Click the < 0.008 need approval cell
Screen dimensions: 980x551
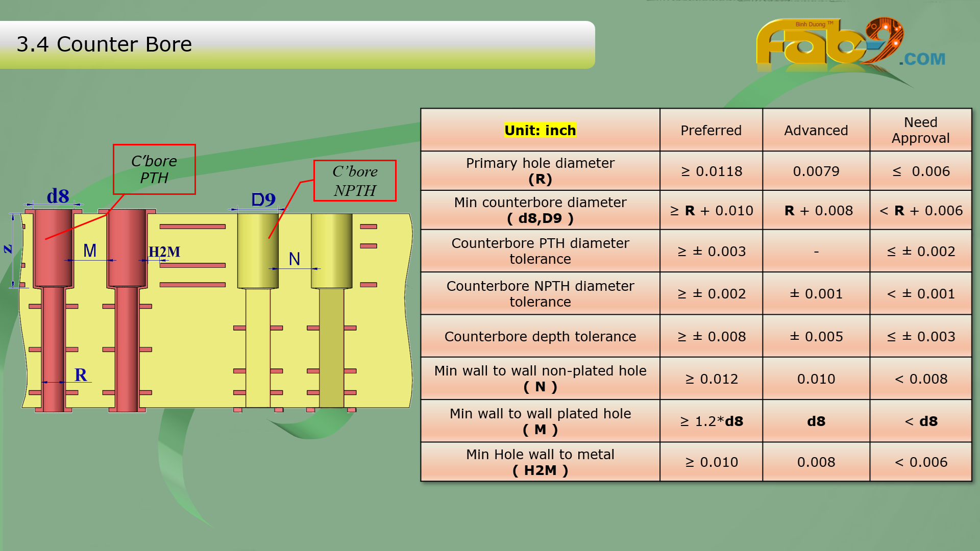coord(920,379)
